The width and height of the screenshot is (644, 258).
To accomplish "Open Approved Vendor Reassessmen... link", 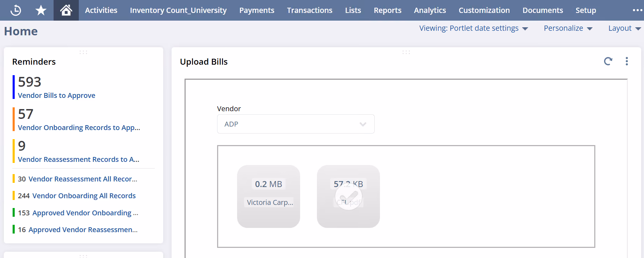I will [x=83, y=230].
